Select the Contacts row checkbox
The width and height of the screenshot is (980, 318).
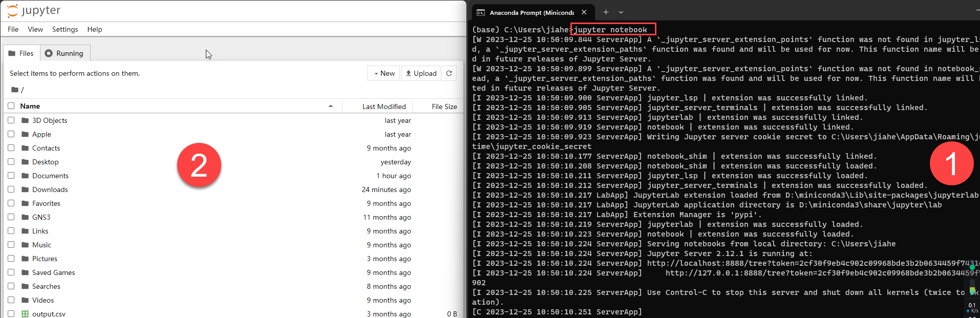(11, 147)
